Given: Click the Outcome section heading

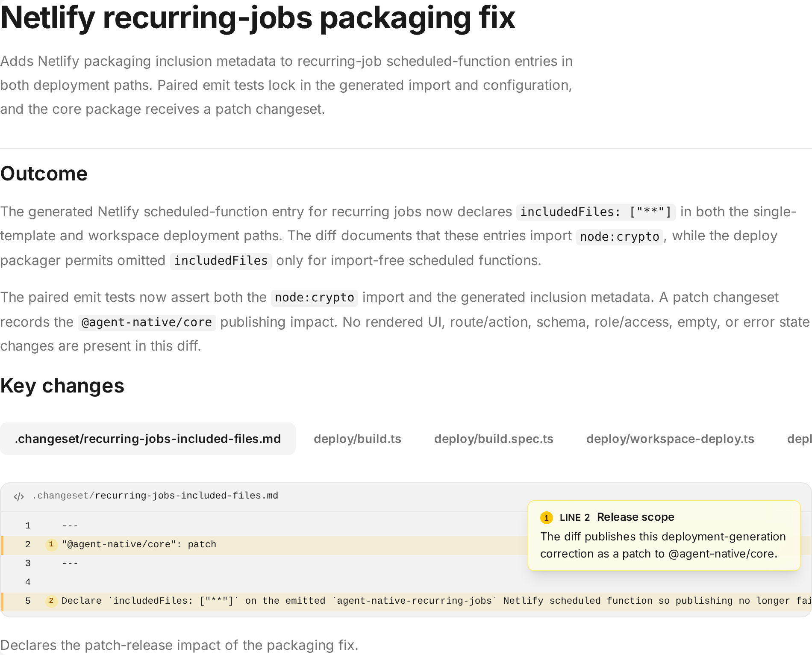Looking at the screenshot, I should pyautogui.click(x=44, y=174).
